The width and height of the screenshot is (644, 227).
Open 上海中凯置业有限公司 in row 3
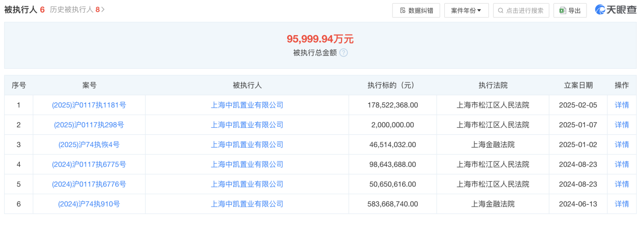247,145
